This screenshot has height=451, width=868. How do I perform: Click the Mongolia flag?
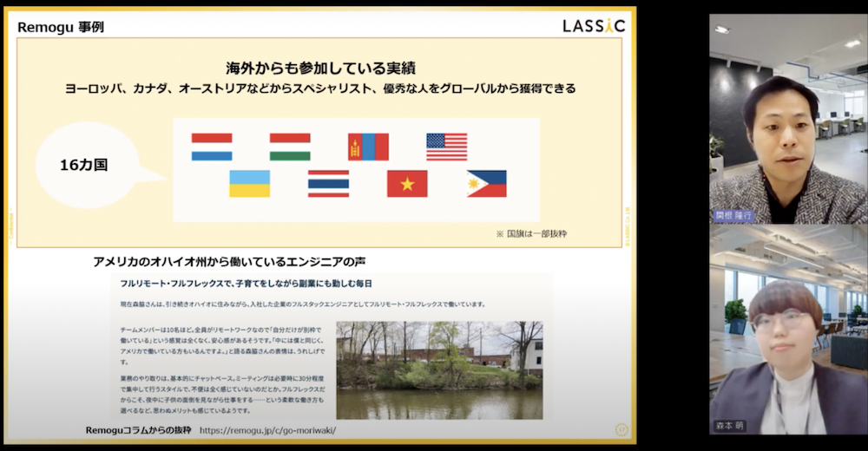click(x=368, y=147)
